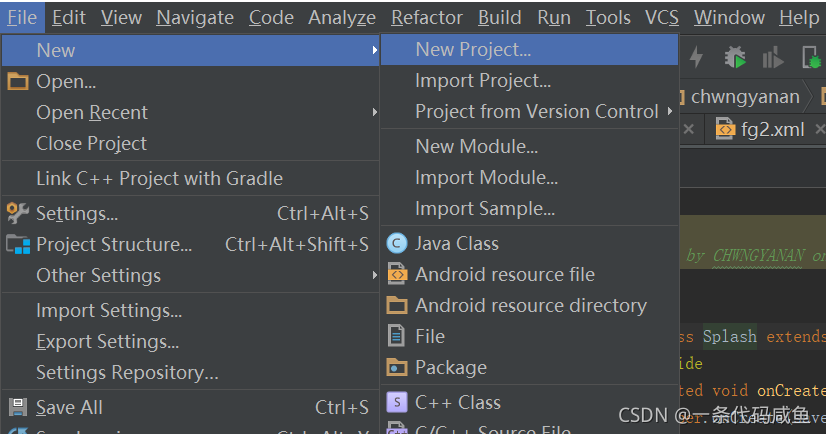Viewport: 826px width, 434px height.
Task: Click Save All in File menu
Action: pyautogui.click(x=69, y=407)
